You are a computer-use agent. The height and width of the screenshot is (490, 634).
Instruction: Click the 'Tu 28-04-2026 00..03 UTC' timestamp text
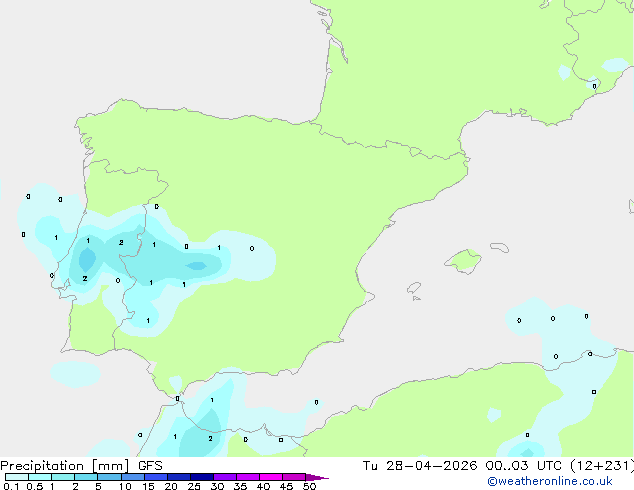(464, 465)
